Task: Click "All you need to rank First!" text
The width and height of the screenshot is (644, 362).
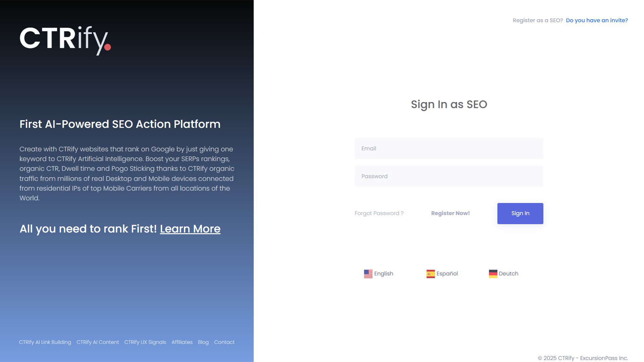Action: pyautogui.click(x=88, y=229)
